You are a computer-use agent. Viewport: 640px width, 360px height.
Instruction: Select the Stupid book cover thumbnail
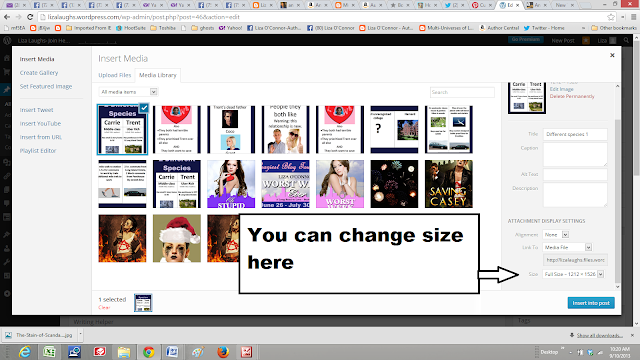tap(231, 184)
